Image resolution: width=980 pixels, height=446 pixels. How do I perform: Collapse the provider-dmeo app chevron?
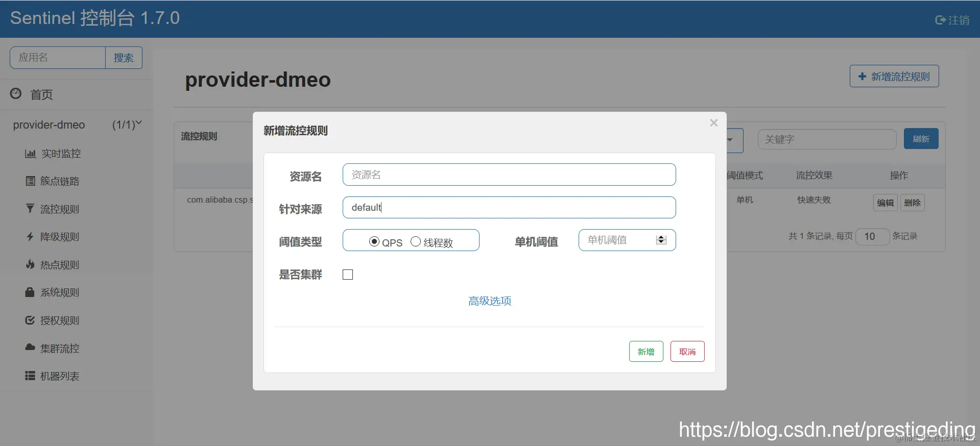tap(138, 123)
